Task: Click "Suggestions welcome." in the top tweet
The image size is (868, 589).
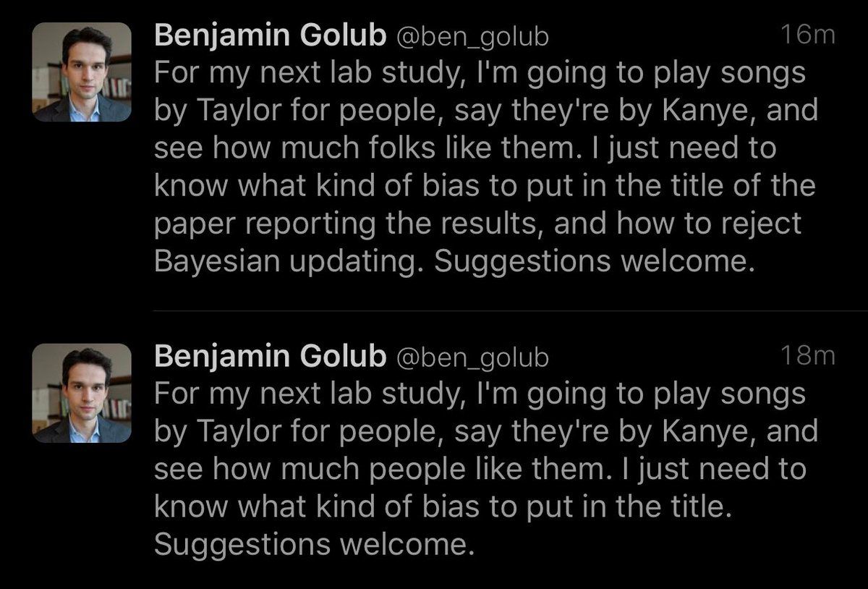Action: click(x=595, y=262)
